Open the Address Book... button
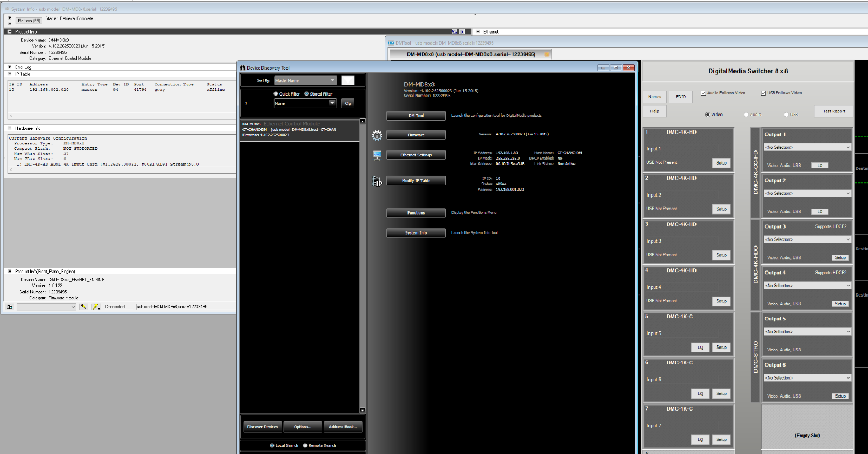Image resolution: width=868 pixels, height=454 pixels. click(343, 427)
